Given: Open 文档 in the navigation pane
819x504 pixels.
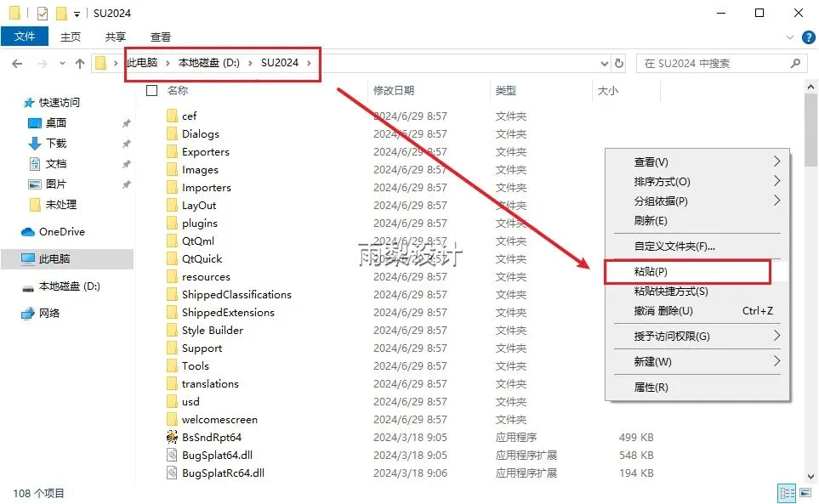Looking at the screenshot, I should pyautogui.click(x=56, y=164).
